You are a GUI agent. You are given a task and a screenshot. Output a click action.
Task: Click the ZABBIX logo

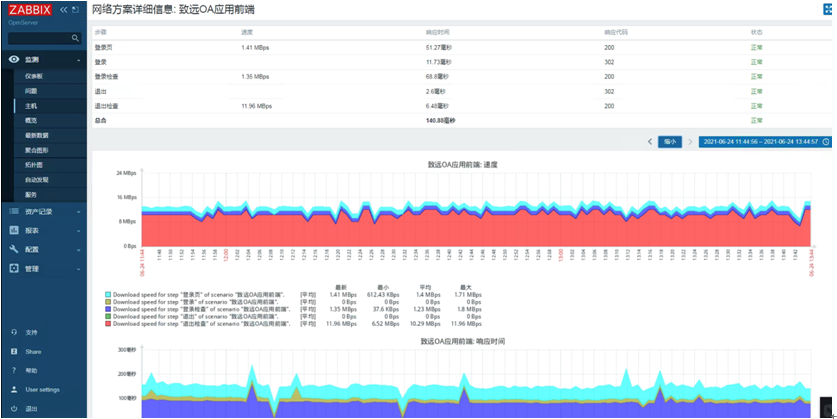tap(30, 10)
